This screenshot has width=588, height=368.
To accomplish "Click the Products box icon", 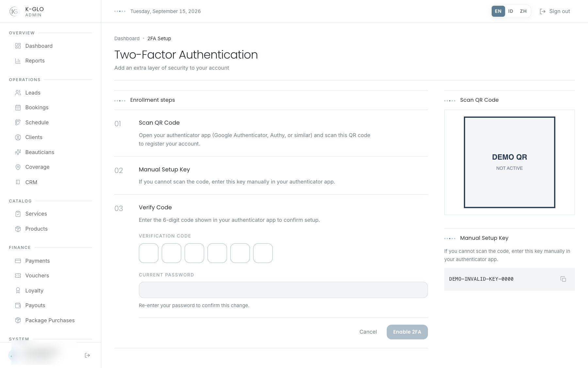I will [18, 229].
